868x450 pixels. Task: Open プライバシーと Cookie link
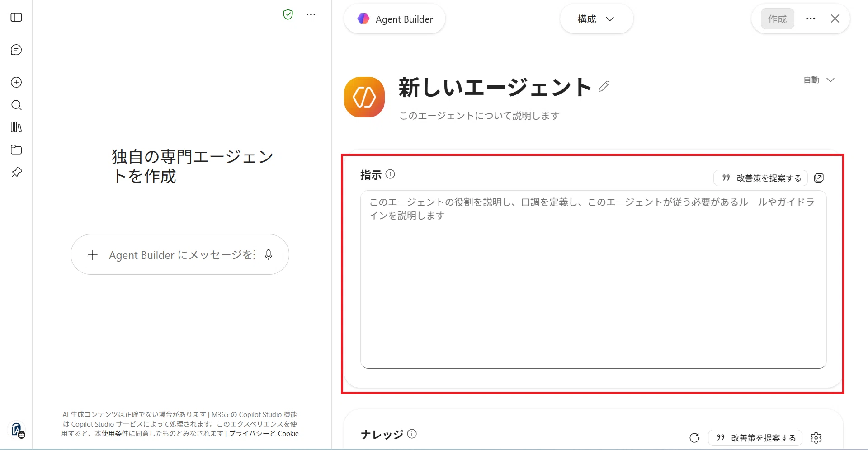[264, 434]
